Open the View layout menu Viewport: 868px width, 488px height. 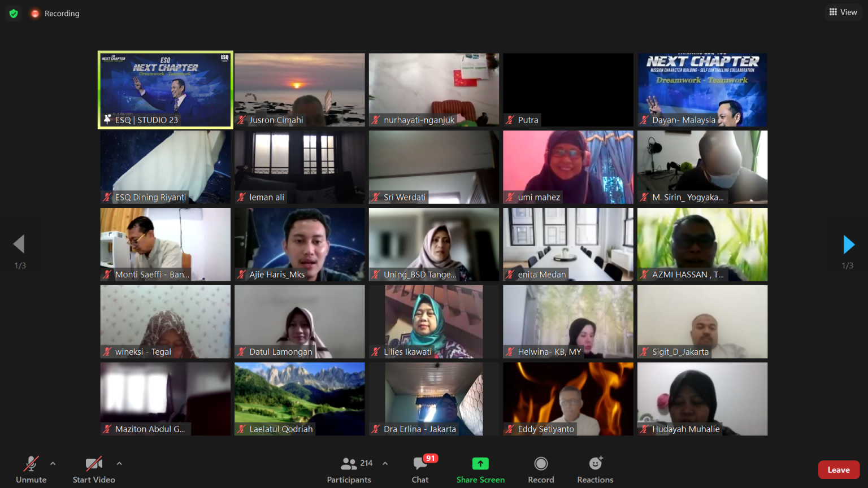pyautogui.click(x=843, y=12)
